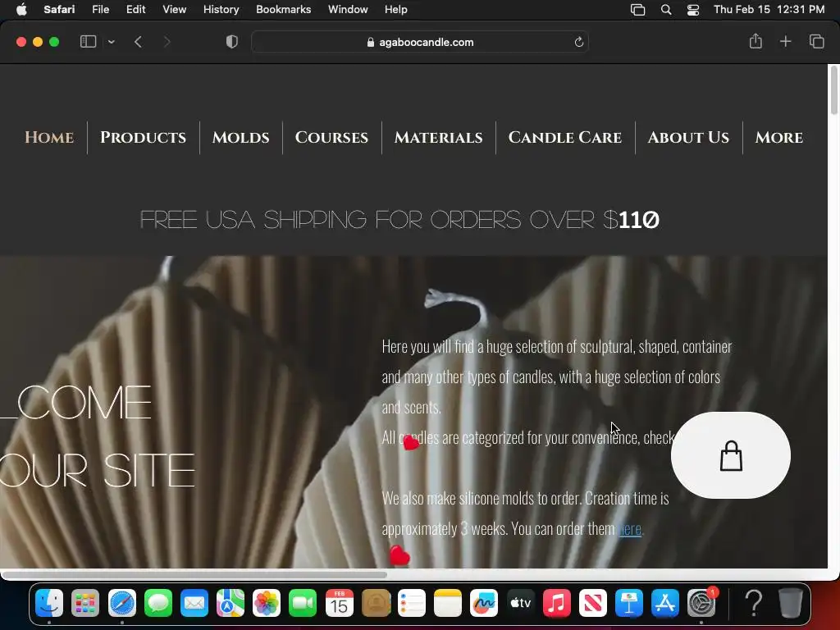Go back with the back arrow

pyautogui.click(x=138, y=42)
